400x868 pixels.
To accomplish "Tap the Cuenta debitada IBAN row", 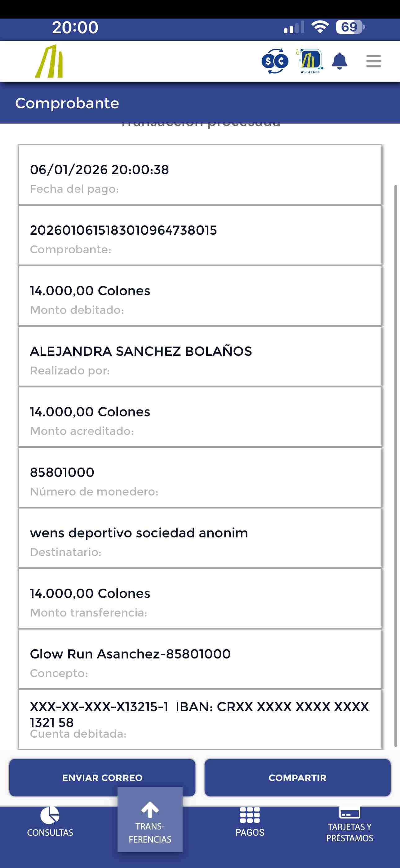I will tap(200, 719).
